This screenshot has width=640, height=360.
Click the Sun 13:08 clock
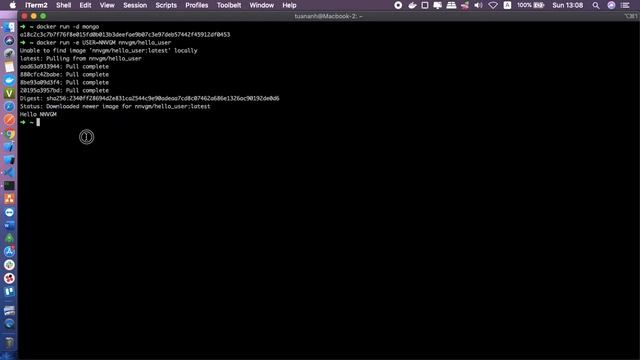click(x=568, y=5)
